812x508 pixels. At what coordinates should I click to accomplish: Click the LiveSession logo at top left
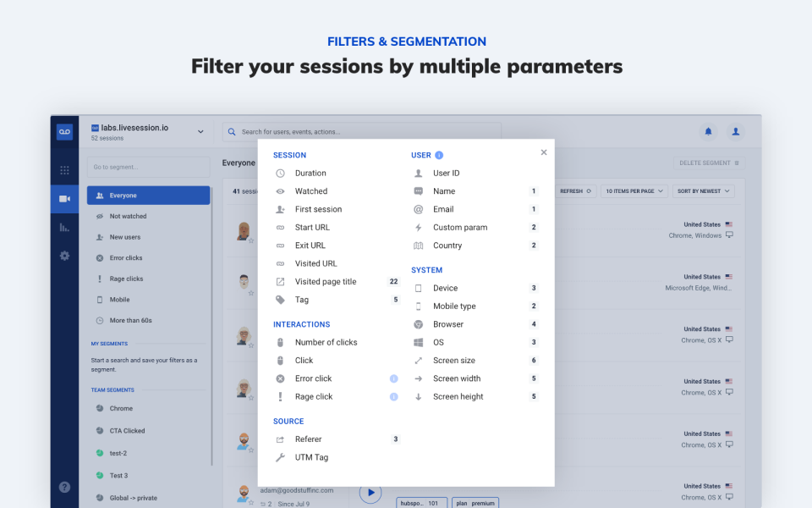coord(64,131)
